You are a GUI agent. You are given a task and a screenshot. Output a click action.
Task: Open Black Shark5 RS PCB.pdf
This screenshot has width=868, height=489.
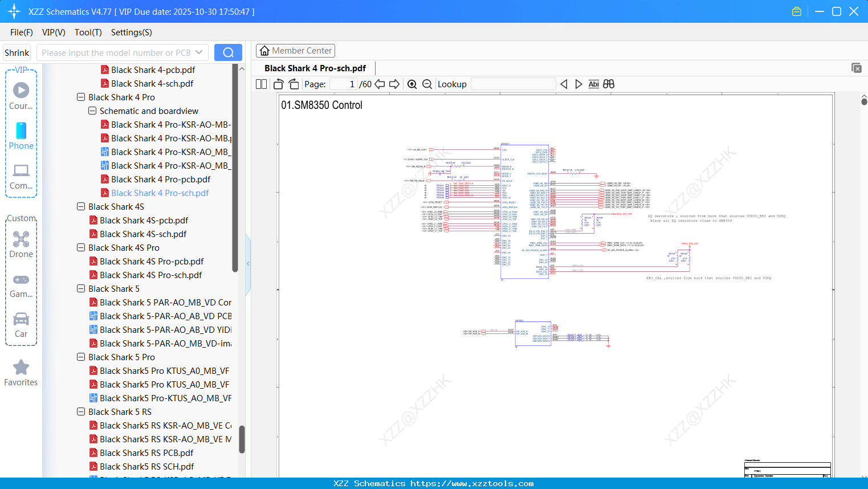146,453
